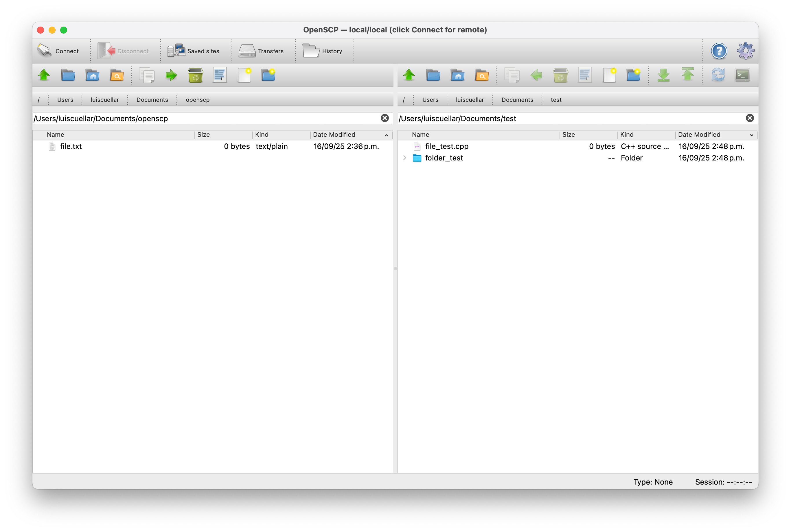Click 'Type: None' in status bar

(x=653, y=482)
